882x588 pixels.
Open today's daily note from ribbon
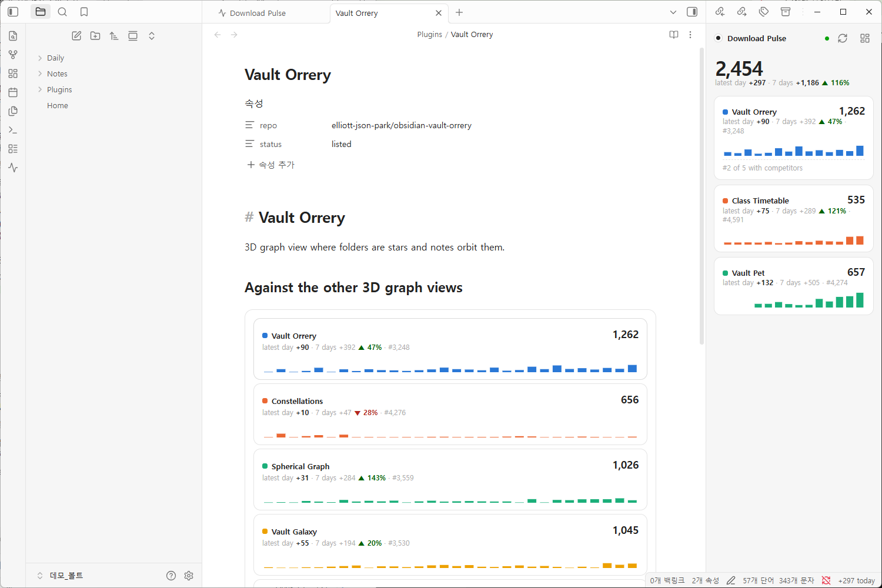pyautogui.click(x=13, y=92)
